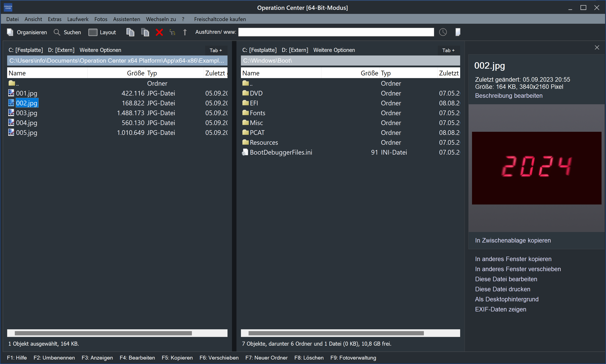Open the Fotos menu
This screenshot has height=364, width=606.
pos(101,19)
